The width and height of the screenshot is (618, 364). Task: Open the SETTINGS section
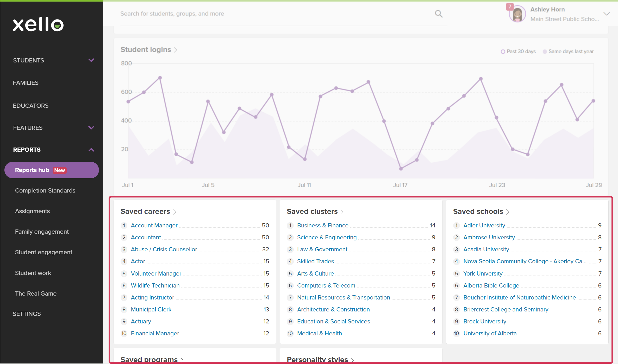[x=27, y=314]
